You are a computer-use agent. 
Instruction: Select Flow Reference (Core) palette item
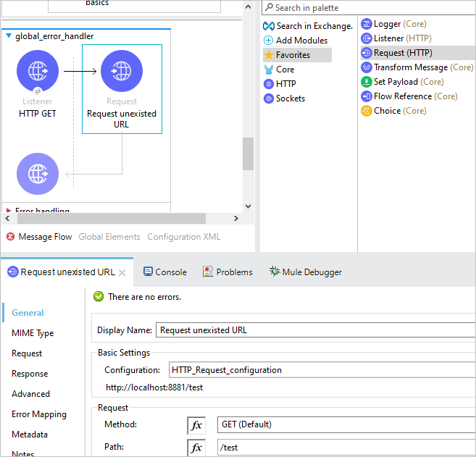409,96
